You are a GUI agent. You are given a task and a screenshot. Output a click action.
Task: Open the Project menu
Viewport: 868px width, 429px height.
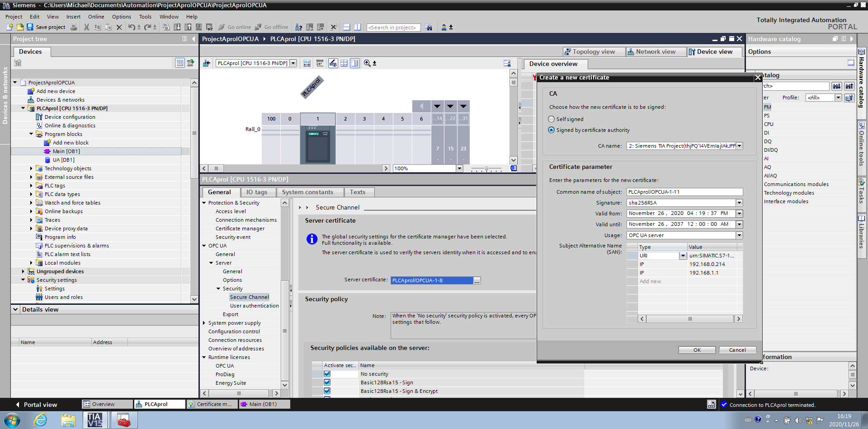(14, 17)
